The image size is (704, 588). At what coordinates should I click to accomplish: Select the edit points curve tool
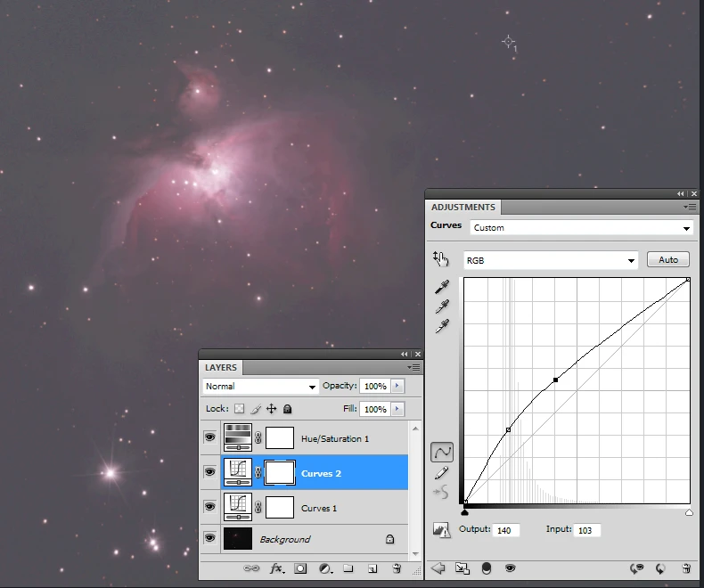pos(442,453)
